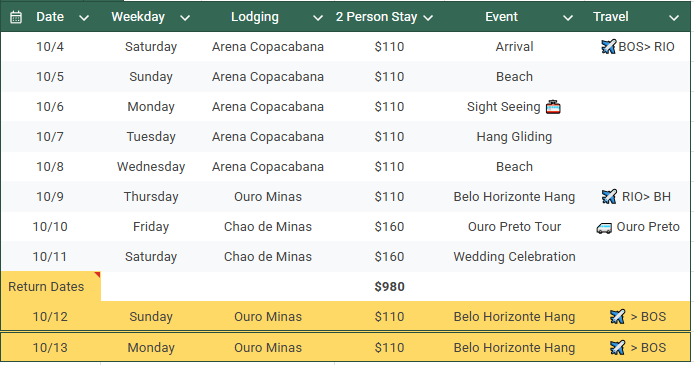Open the Travel column filter dropdown
The height and width of the screenshot is (365, 694).
coord(674,18)
